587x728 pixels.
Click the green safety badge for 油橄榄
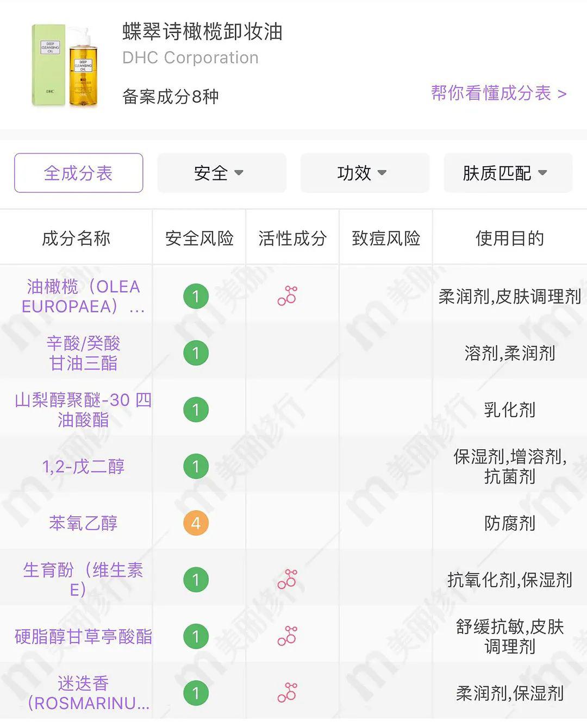pos(196,297)
